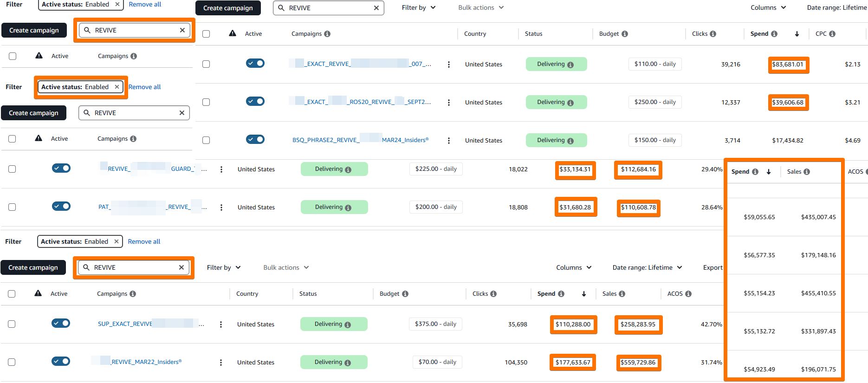Open Filter by dropdown above the CPC header
The image size is (868, 383).
[419, 8]
